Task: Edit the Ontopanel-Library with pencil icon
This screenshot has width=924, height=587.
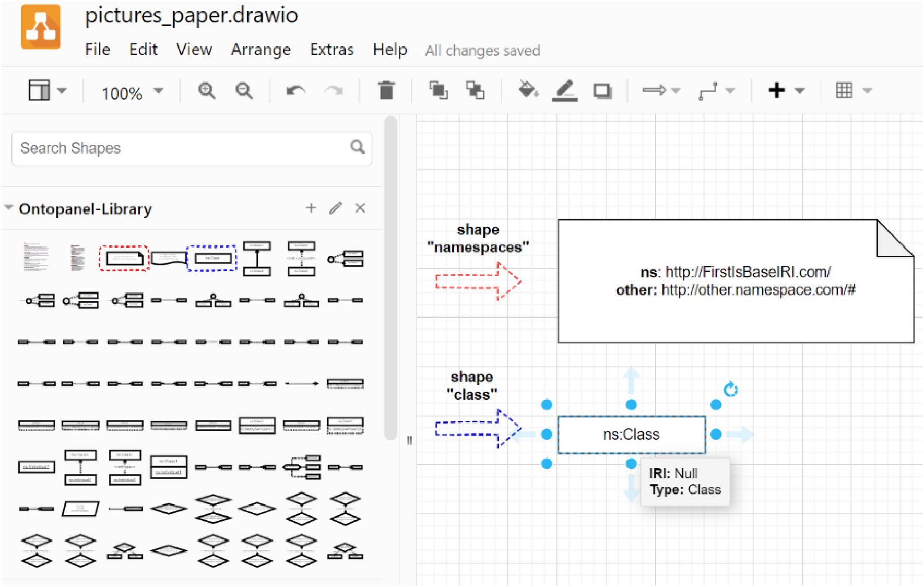Action: 336,208
